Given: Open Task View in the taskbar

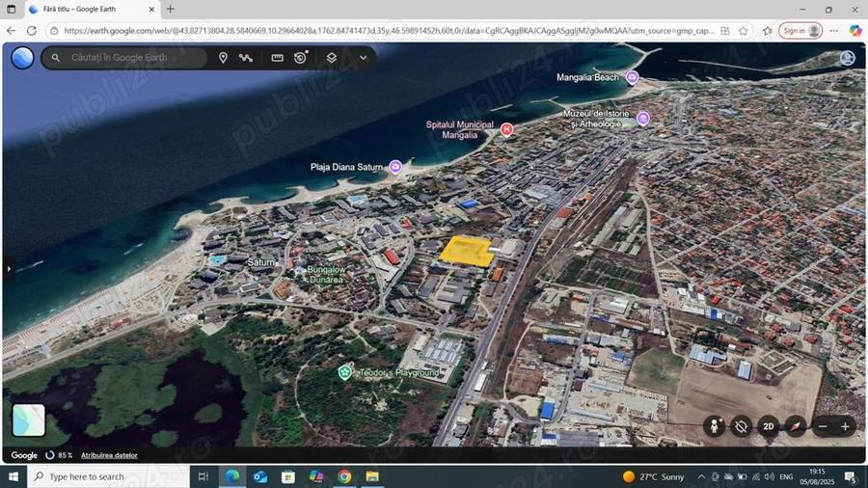Looking at the screenshot, I should click(x=203, y=476).
